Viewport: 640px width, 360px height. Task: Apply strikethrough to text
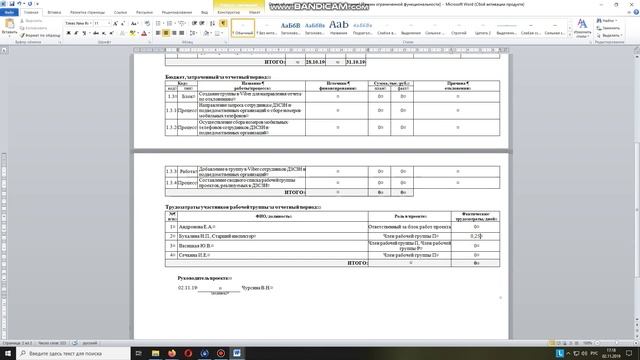click(96, 33)
